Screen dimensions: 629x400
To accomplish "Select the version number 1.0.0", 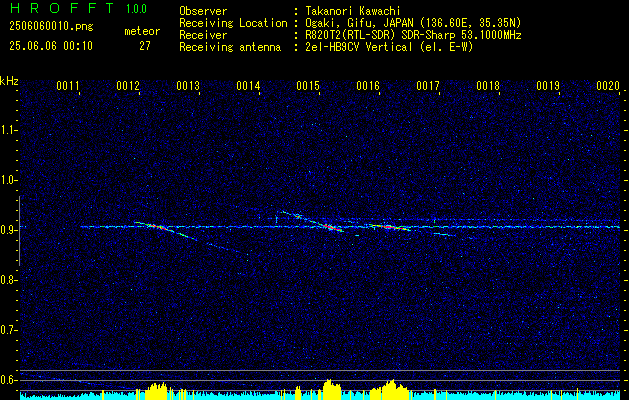I will click(136, 9).
